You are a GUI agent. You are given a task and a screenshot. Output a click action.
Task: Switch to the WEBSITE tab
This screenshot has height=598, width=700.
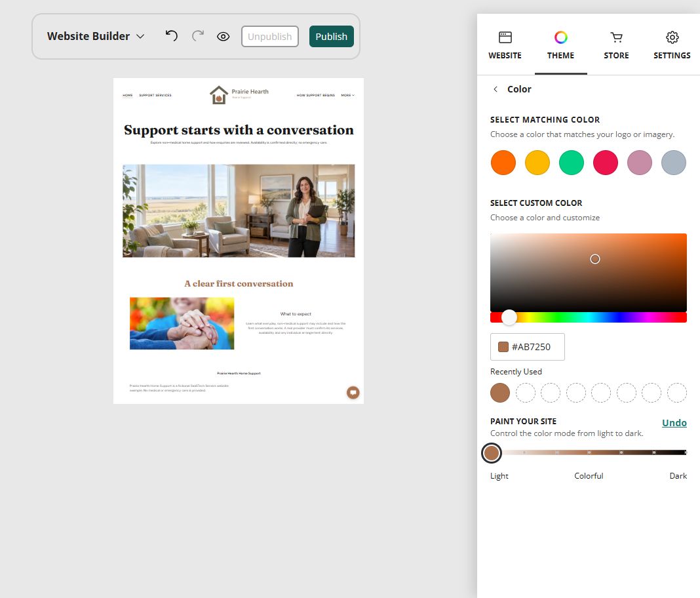pyautogui.click(x=505, y=45)
